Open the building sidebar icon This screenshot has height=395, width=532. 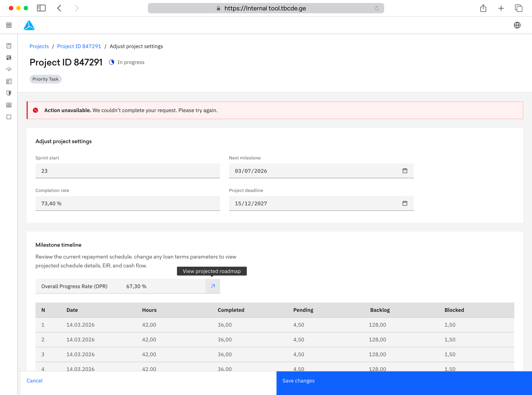click(x=9, y=81)
